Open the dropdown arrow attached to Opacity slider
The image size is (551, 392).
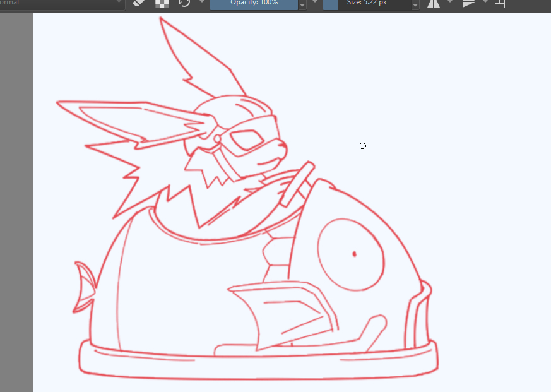302,4
